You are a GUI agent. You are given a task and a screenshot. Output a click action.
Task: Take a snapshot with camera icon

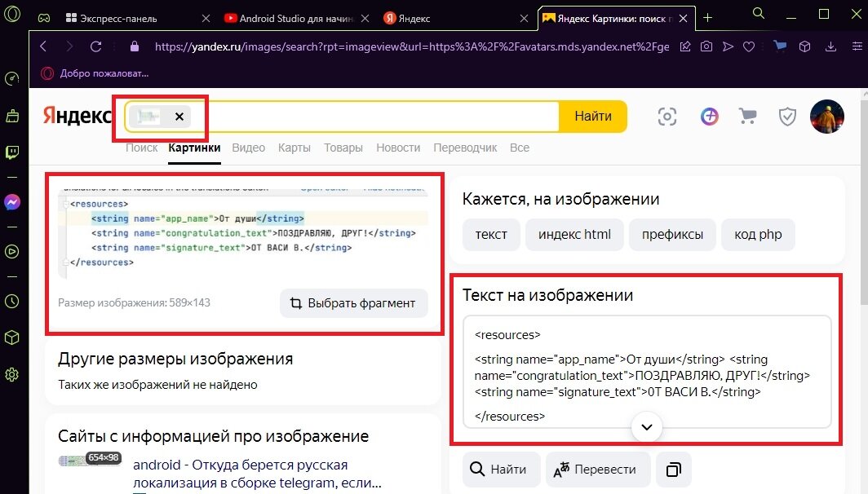click(706, 46)
